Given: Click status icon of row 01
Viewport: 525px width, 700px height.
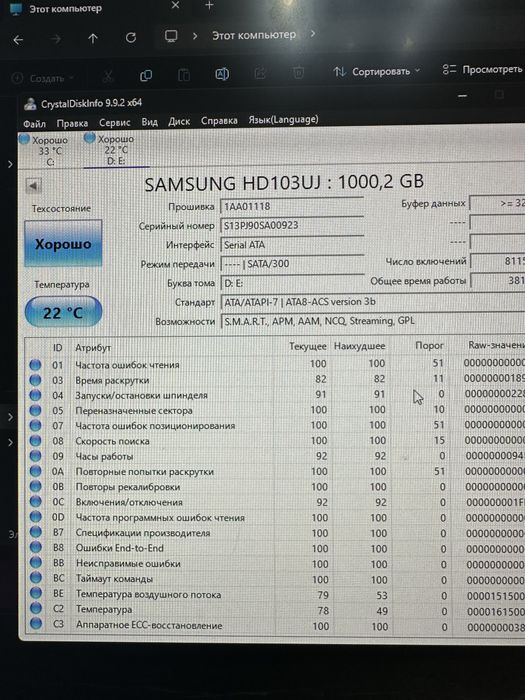Looking at the screenshot, I should tap(35, 365).
